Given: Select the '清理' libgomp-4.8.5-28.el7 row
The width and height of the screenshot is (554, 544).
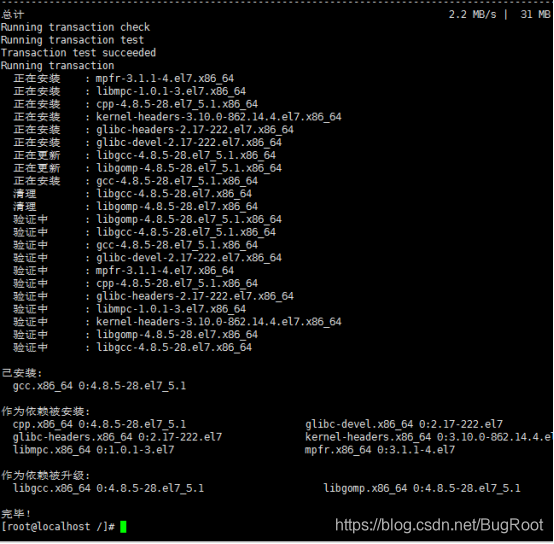Looking at the screenshot, I should [x=136, y=206].
